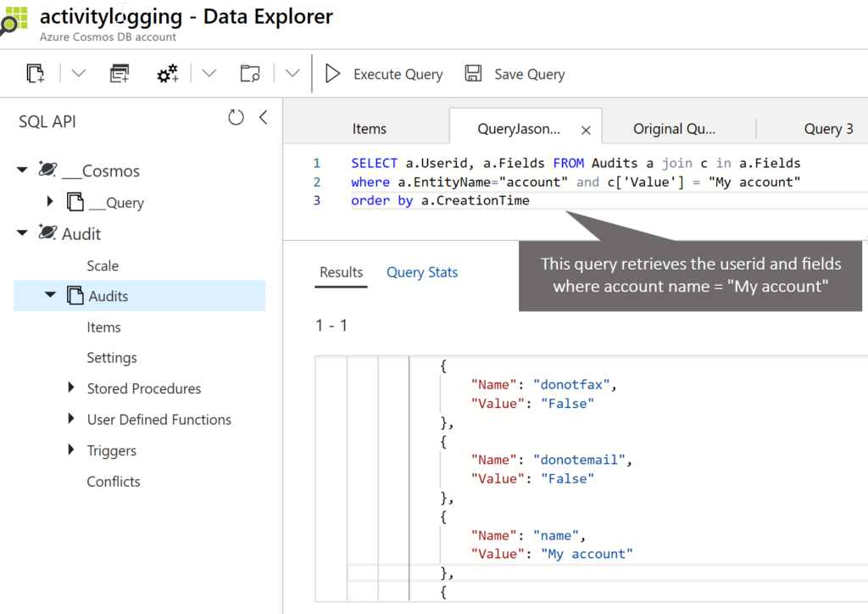The height and width of the screenshot is (614, 868).
Task: Collapse the __Cosmos database node
Action: click(x=22, y=170)
